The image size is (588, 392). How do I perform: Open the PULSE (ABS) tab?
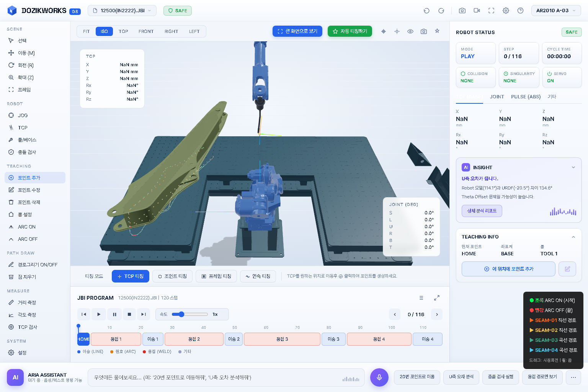pos(526,97)
